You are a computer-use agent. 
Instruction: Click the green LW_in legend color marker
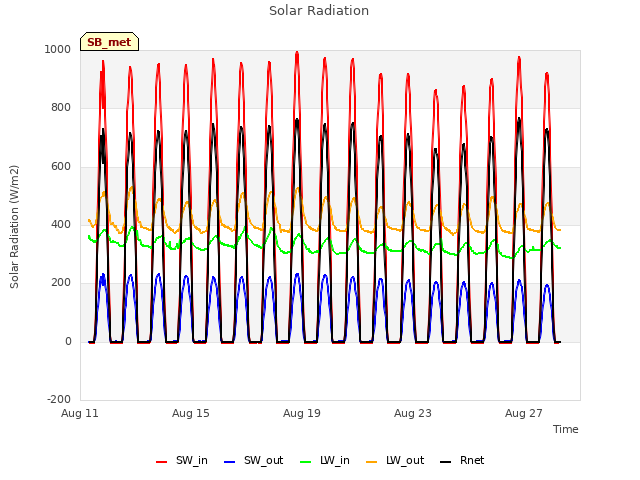pyautogui.click(x=306, y=462)
